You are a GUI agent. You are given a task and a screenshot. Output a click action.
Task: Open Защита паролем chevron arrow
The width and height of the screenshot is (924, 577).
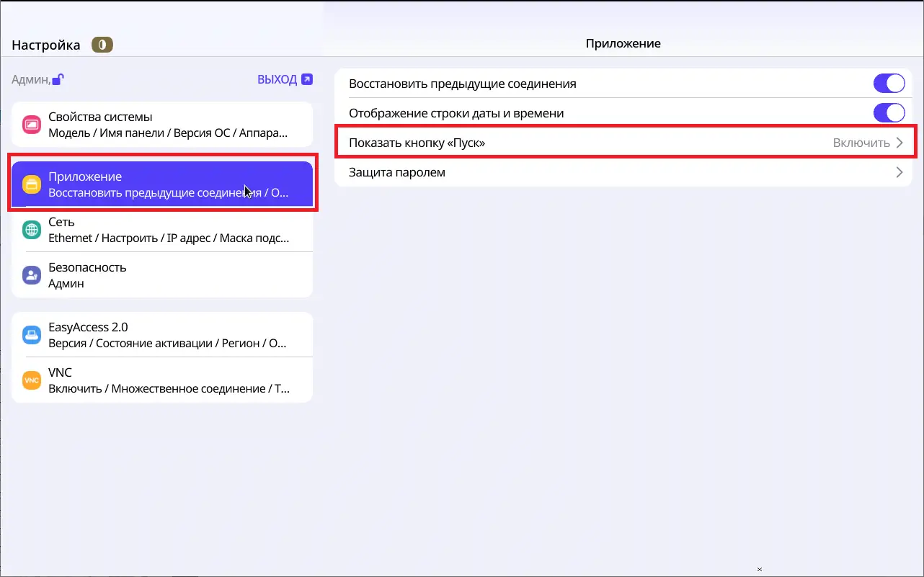point(899,172)
